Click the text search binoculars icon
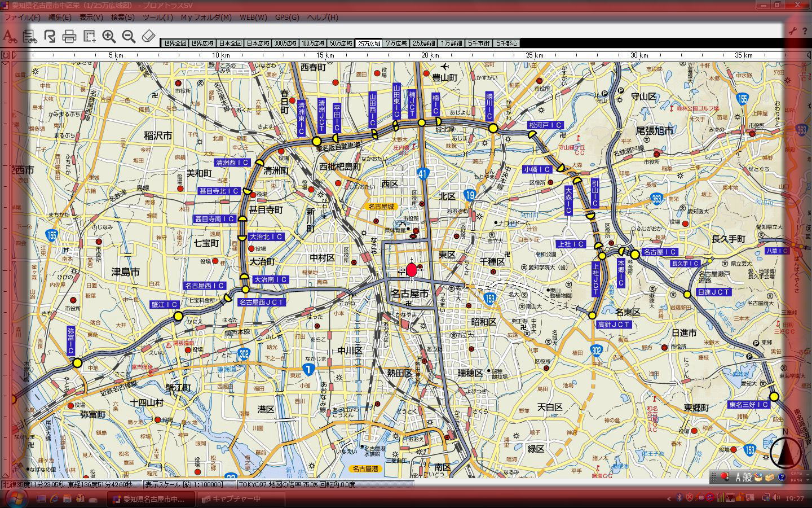 [x=10, y=37]
